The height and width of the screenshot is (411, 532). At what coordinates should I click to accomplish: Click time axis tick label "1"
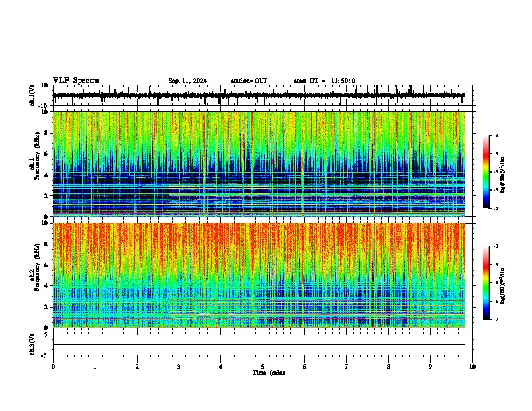pyautogui.click(x=95, y=367)
